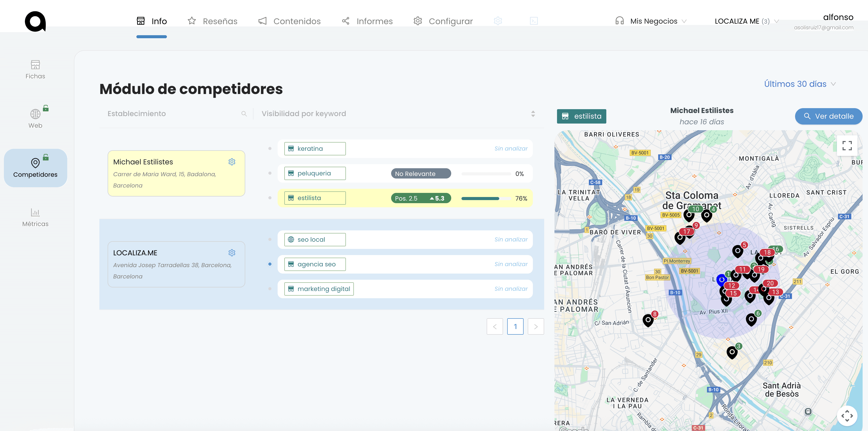Select Competidores in the sidebar

click(35, 168)
